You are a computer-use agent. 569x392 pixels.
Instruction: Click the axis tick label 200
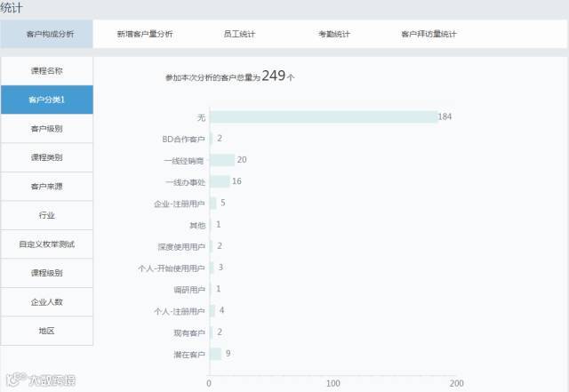pyautogui.click(x=456, y=383)
